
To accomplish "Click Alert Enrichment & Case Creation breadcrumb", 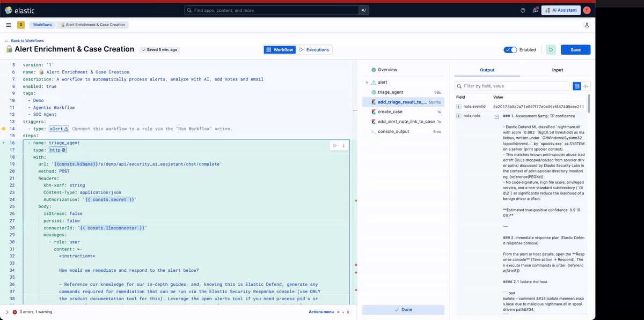I will pyautogui.click(x=93, y=25).
